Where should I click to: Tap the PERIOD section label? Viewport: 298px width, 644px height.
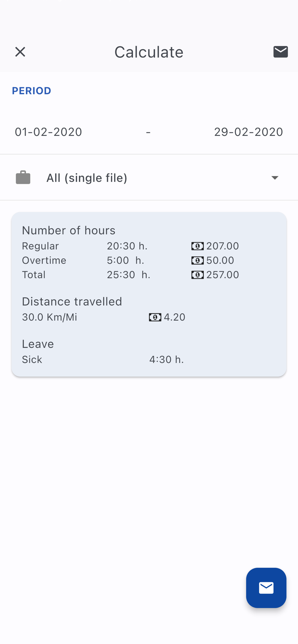point(32,91)
